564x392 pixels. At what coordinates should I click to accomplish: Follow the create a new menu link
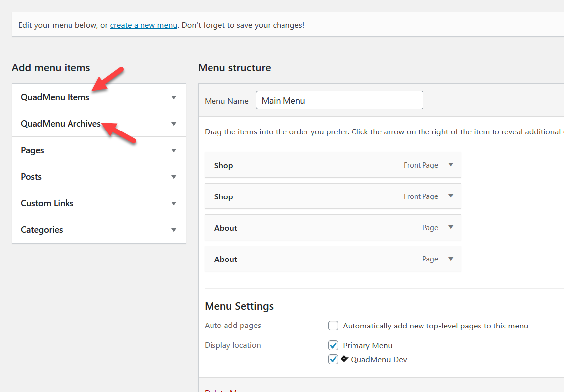[x=143, y=25]
